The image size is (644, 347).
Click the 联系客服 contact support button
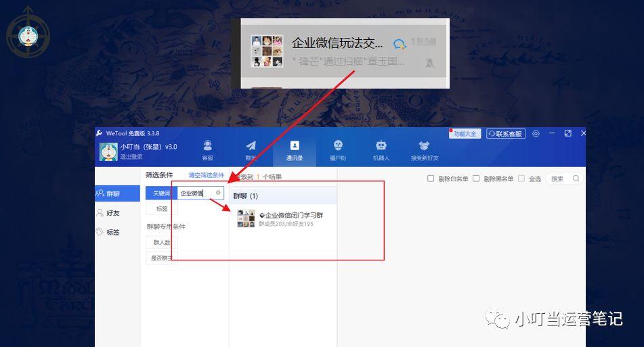506,134
